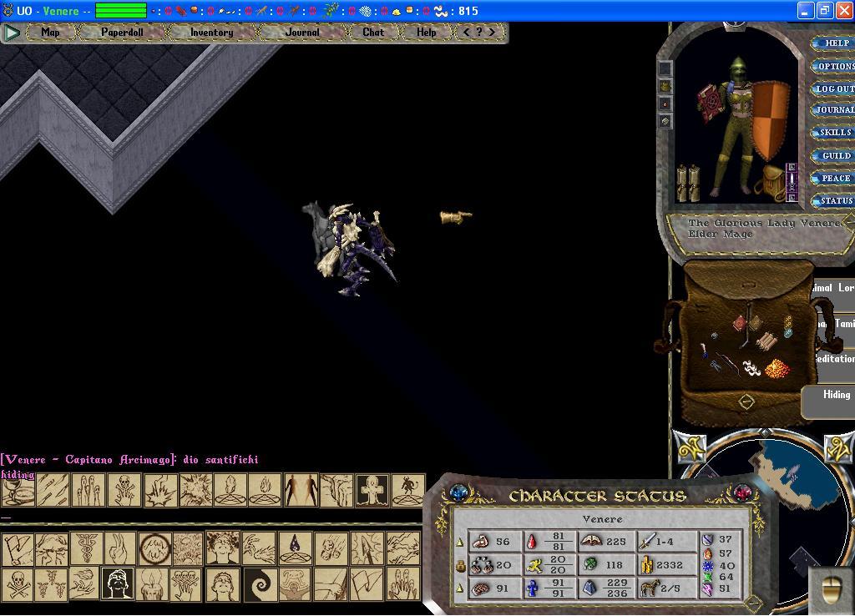
Task: Open the Journal item on the top menu bar
Action: pos(302,33)
